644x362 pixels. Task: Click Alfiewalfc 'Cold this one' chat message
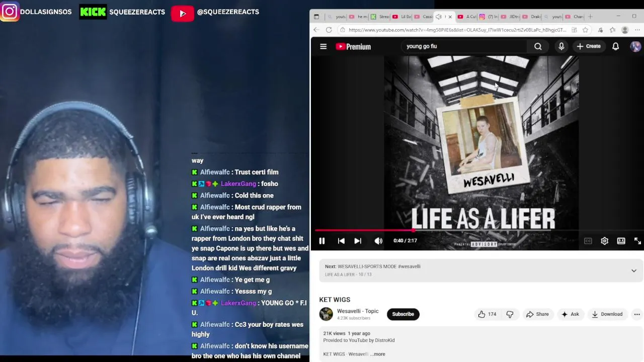(232, 196)
